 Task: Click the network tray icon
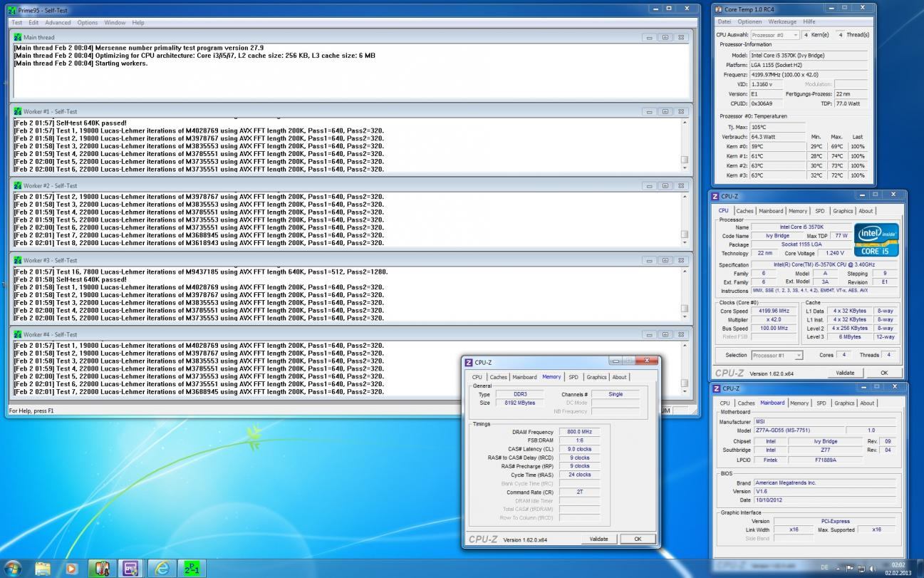click(x=861, y=568)
